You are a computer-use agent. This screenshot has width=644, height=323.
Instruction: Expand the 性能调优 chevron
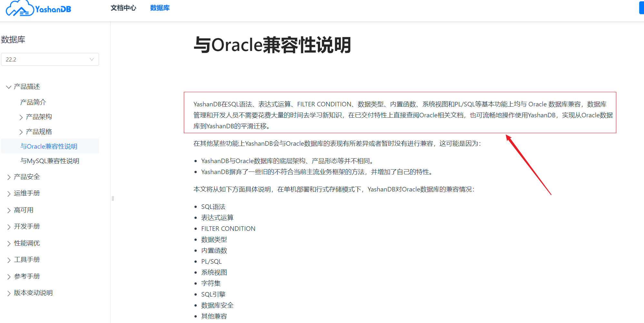click(9, 243)
